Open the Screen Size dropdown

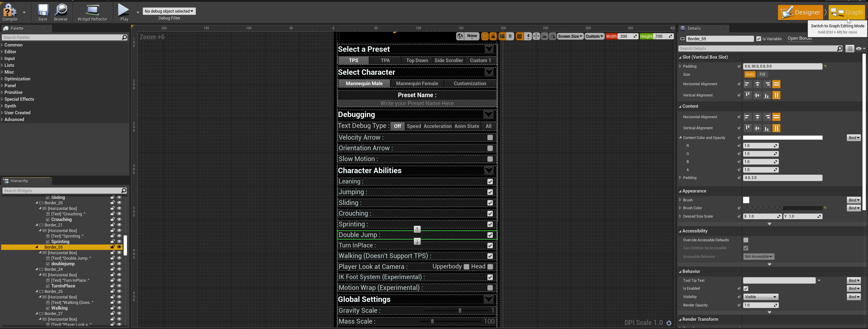point(570,36)
